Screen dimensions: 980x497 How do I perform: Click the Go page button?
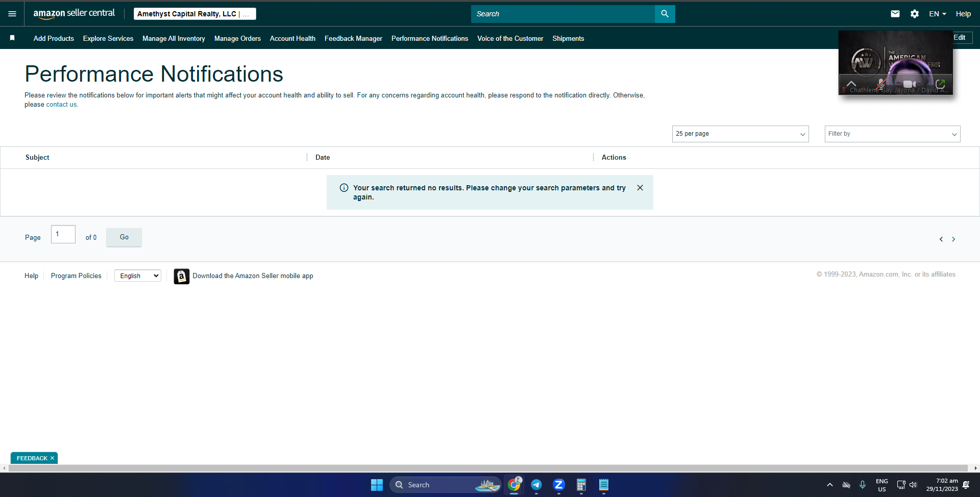124,237
